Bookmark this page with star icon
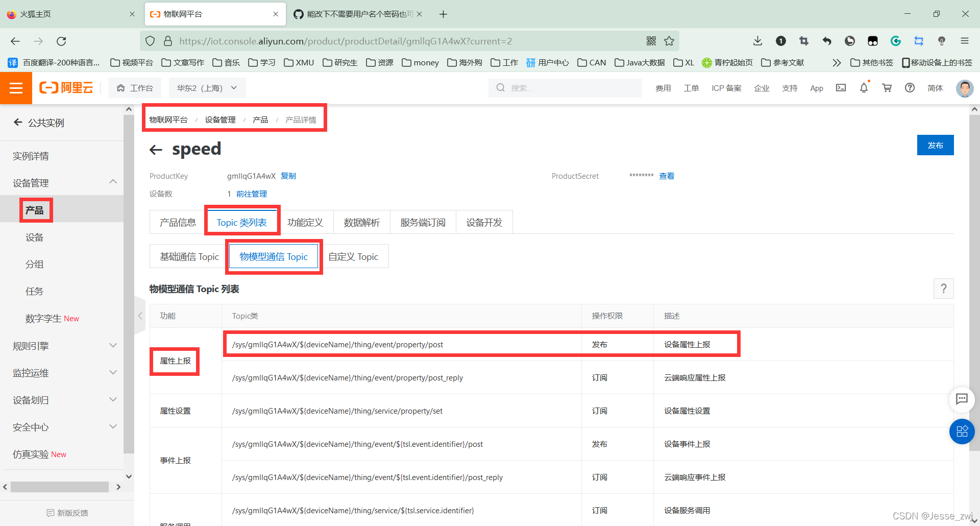This screenshot has height=526, width=980. tap(669, 41)
